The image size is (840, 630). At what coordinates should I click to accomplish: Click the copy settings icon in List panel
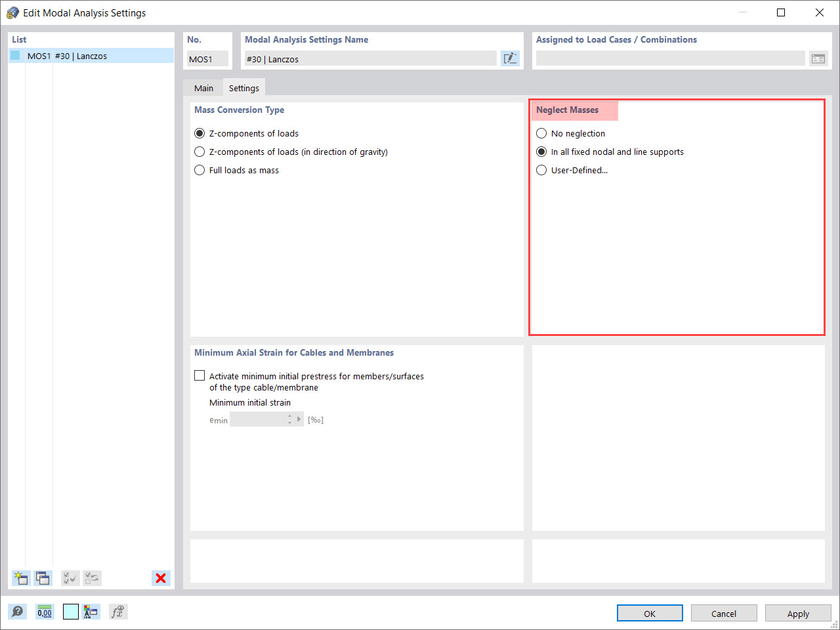43,578
